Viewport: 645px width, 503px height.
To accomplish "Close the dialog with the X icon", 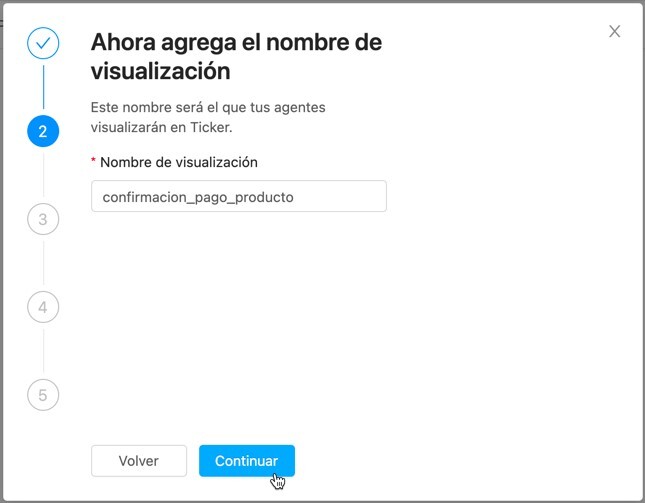I will (x=615, y=31).
